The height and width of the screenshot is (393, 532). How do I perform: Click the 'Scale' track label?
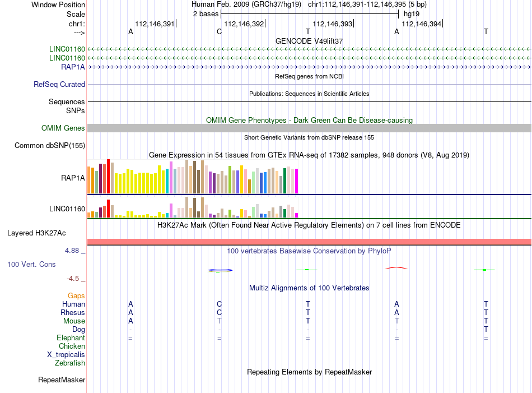(x=76, y=14)
